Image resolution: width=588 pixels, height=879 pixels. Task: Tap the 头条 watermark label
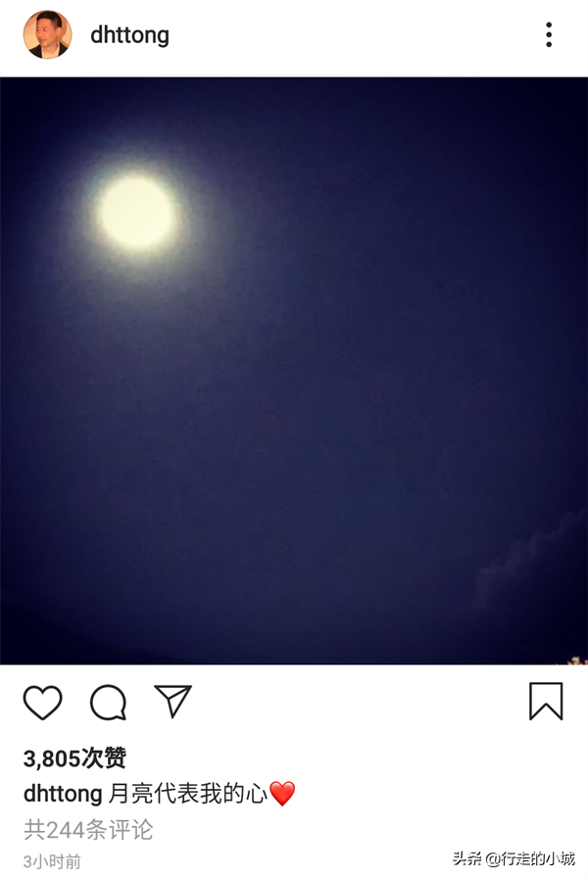(466, 858)
